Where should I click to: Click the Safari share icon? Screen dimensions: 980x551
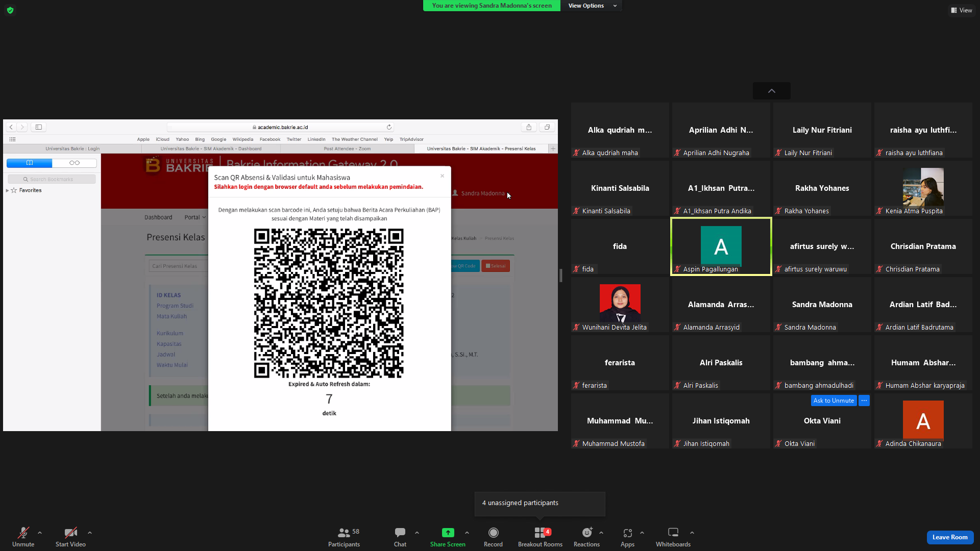click(529, 127)
